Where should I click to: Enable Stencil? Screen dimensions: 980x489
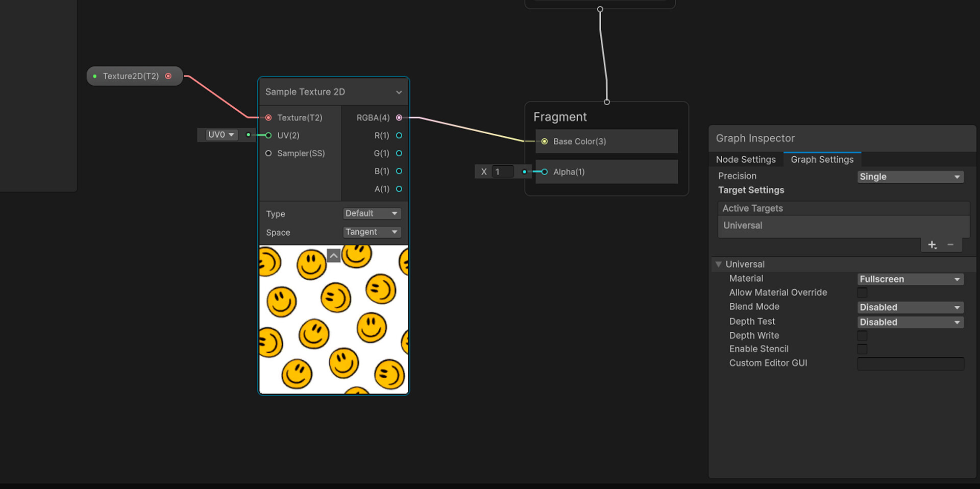coord(862,349)
